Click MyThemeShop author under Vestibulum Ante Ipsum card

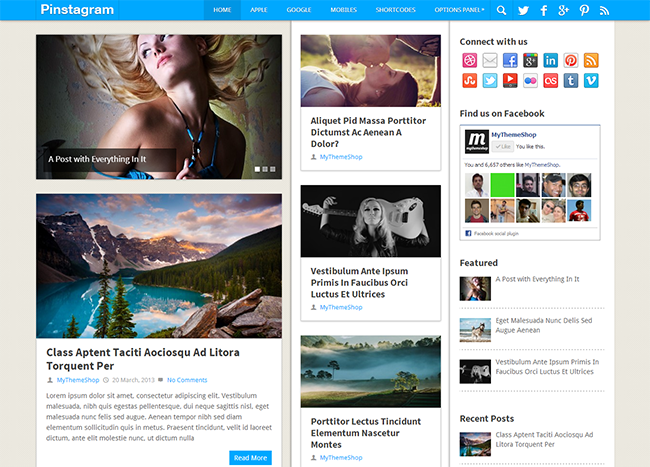341,307
